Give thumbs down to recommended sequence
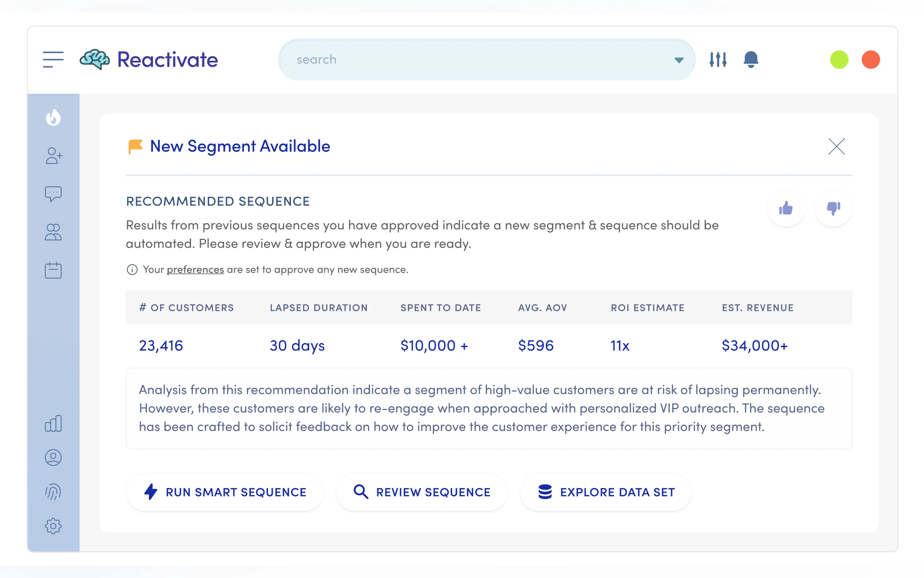 pyautogui.click(x=833, y=208)
